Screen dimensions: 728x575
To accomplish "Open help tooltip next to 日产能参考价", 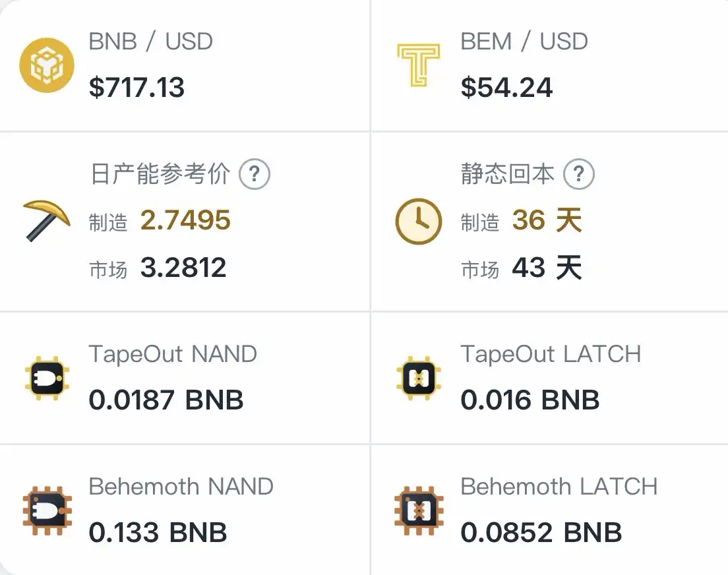I will click(x=254, y=174).
